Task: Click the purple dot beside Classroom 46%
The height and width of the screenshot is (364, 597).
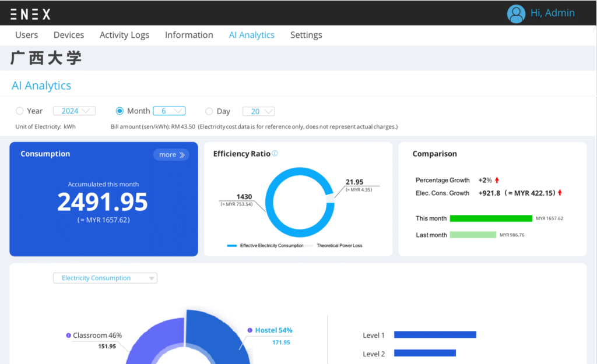Action: [69, 335]
